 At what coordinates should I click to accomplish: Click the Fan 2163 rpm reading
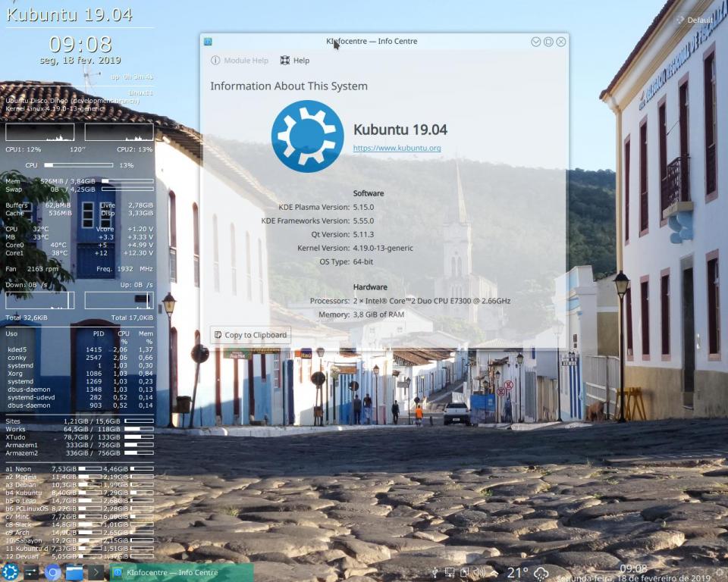[x=32, y=269]
